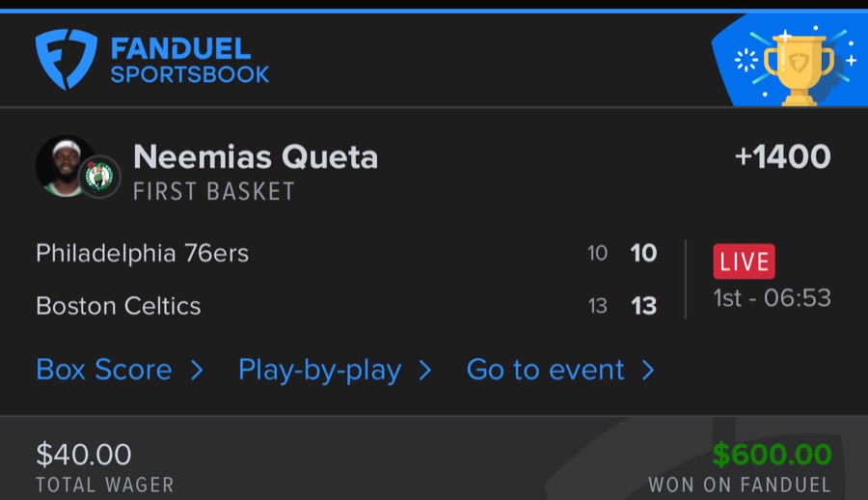Viewport: 868px width, 500px height.
Task: Open Neemias Queta's player photo
Action: pyautogui.click(x=64, y=165)
